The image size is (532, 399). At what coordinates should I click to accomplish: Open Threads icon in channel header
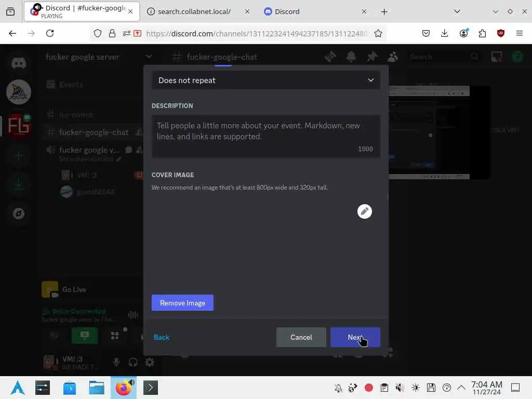[x=330, y=57]
